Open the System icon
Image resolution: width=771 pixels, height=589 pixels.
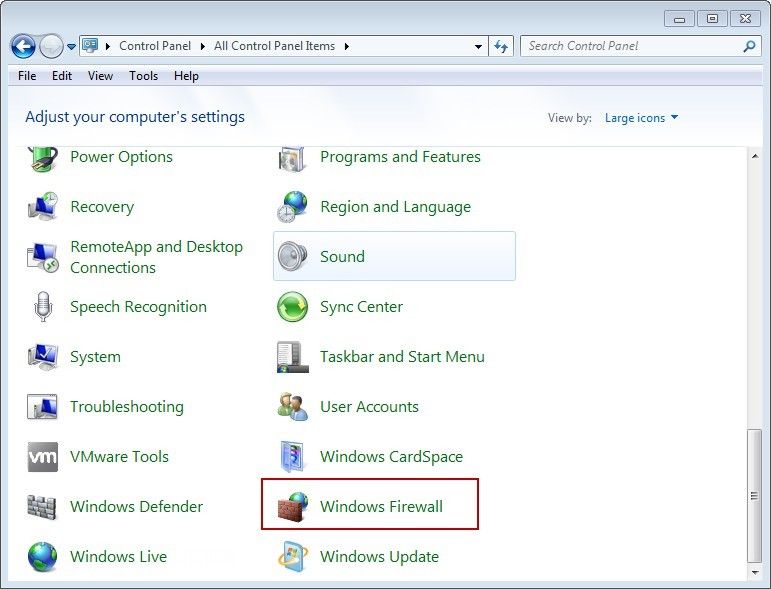click(x=42, y=357)
